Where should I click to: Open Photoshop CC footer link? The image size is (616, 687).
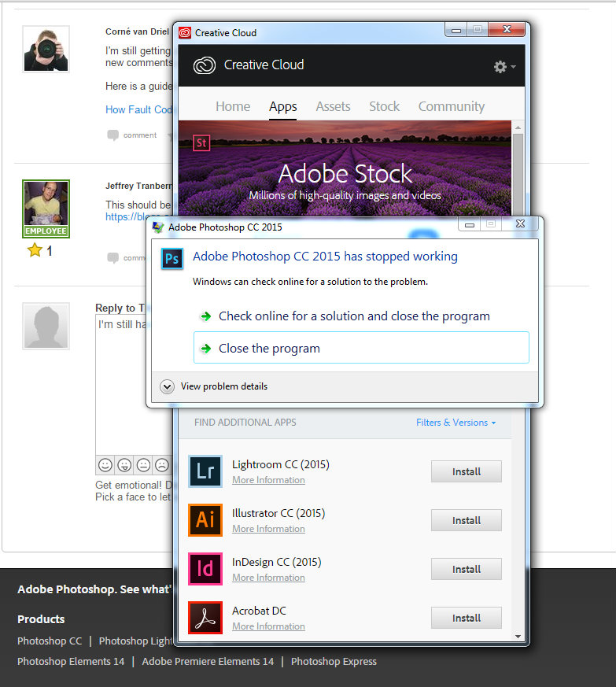[50, 641]
